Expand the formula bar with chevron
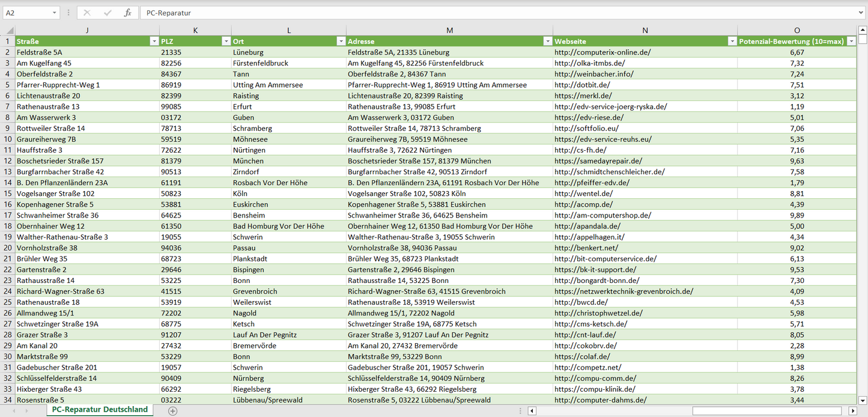Image resolution: width=868 pixels, height=417 pixels. (x=861, y=13)
